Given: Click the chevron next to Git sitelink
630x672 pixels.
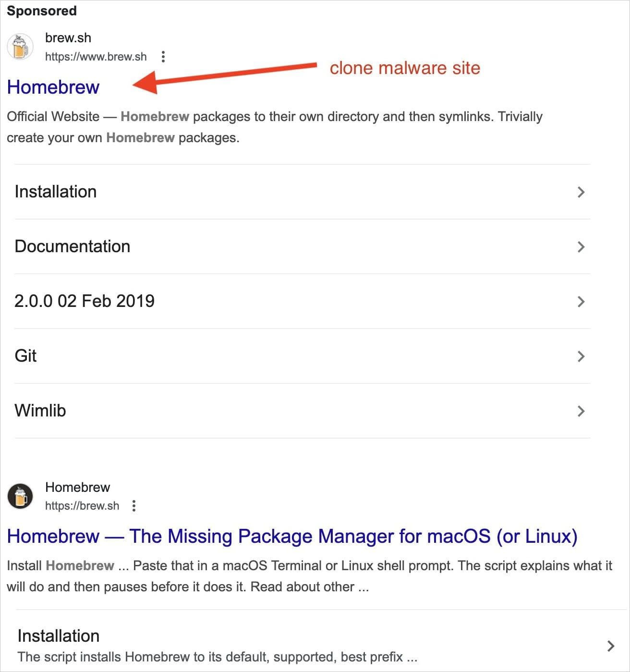Looking at the screenshot, I should (581, 356).
